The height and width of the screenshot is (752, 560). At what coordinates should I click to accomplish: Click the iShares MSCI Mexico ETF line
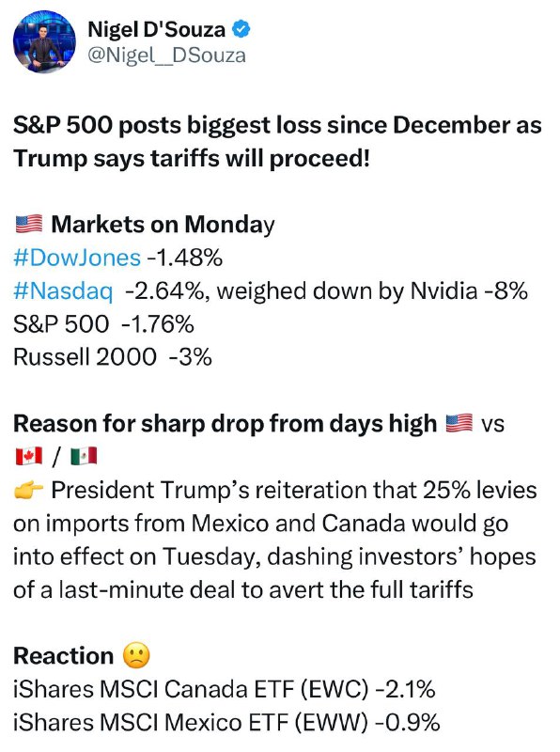226,723
